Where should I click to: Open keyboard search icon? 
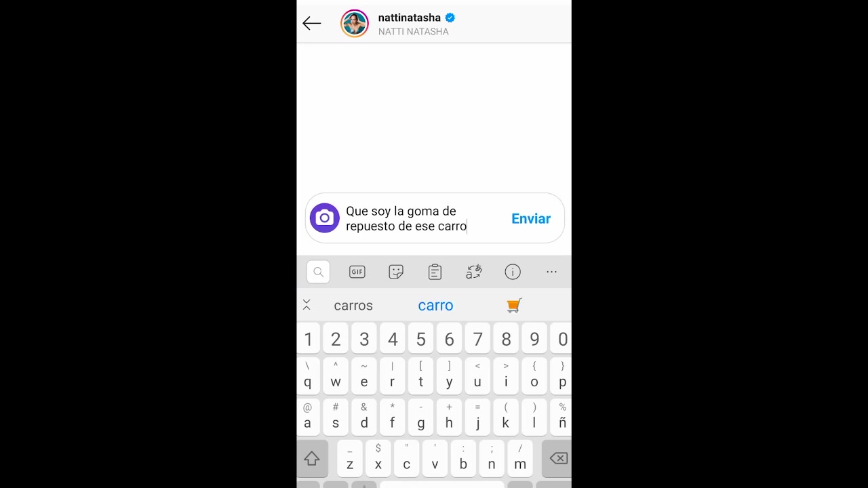click(x=318, y=272)
